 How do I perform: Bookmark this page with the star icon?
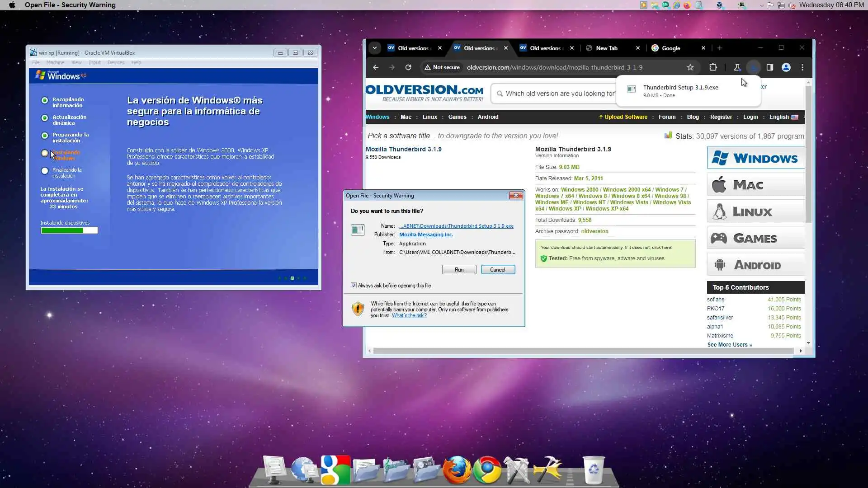pyautogui.click(x=690, y=67)
